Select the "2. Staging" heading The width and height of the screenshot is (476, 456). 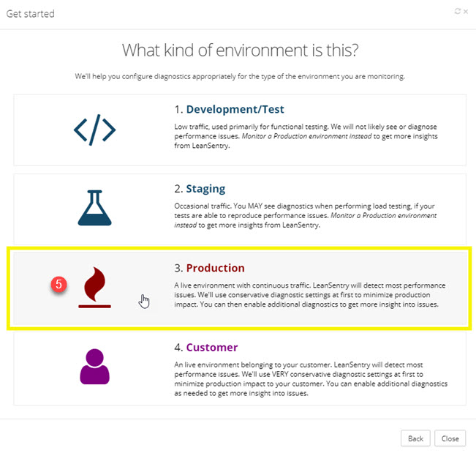[200, 188]
